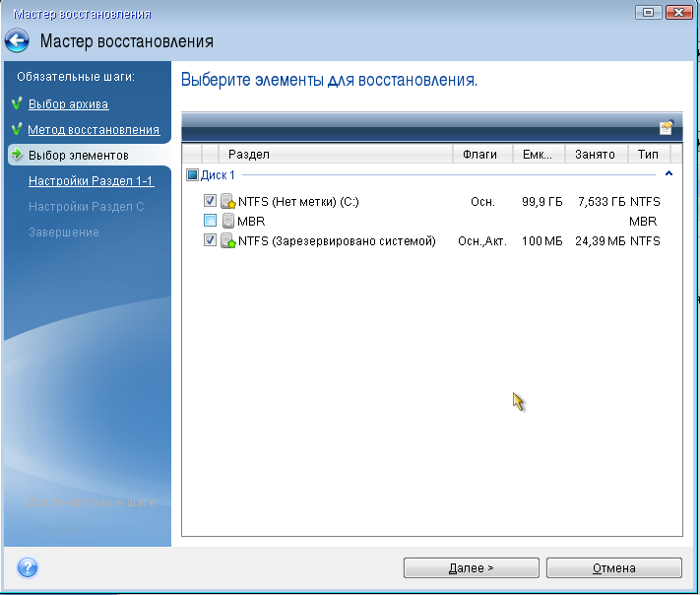
Task: Sort by the Занято column header
Action: point(595,155)
